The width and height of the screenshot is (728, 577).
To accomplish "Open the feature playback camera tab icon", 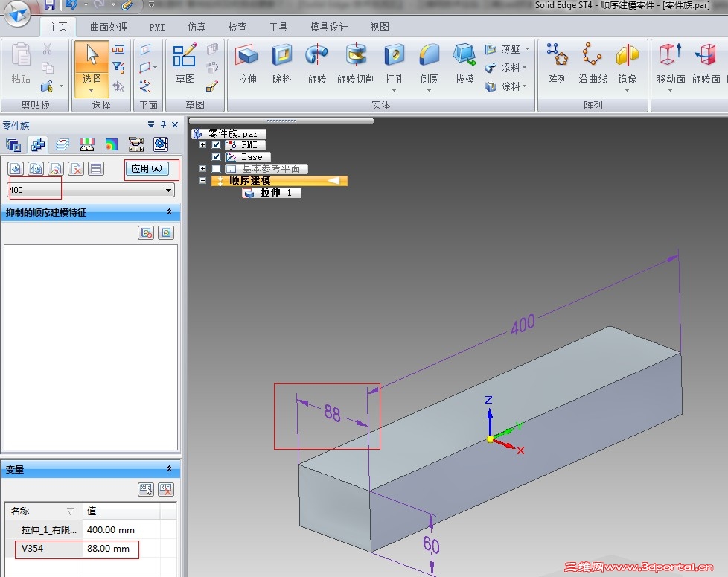I will click(136, 145).
